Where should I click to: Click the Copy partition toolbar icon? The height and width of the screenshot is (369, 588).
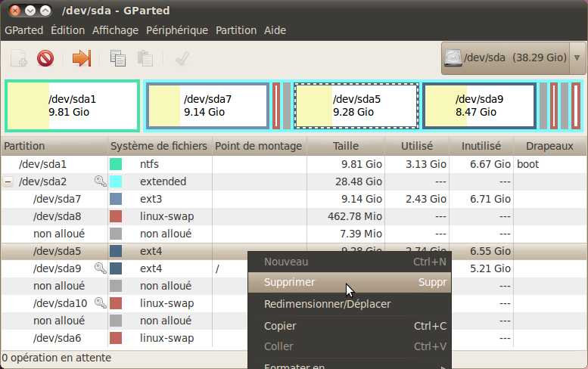tap(118, 58)
